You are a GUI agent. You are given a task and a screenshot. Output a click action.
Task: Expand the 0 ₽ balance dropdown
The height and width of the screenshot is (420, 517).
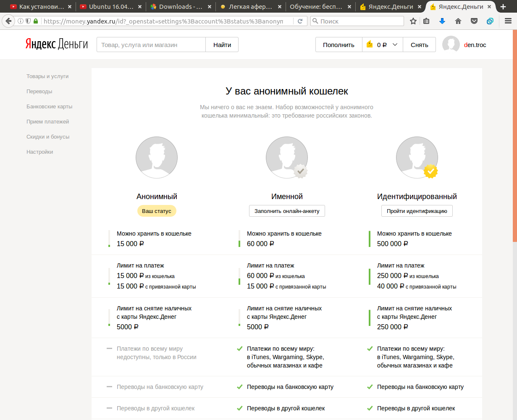395,45
